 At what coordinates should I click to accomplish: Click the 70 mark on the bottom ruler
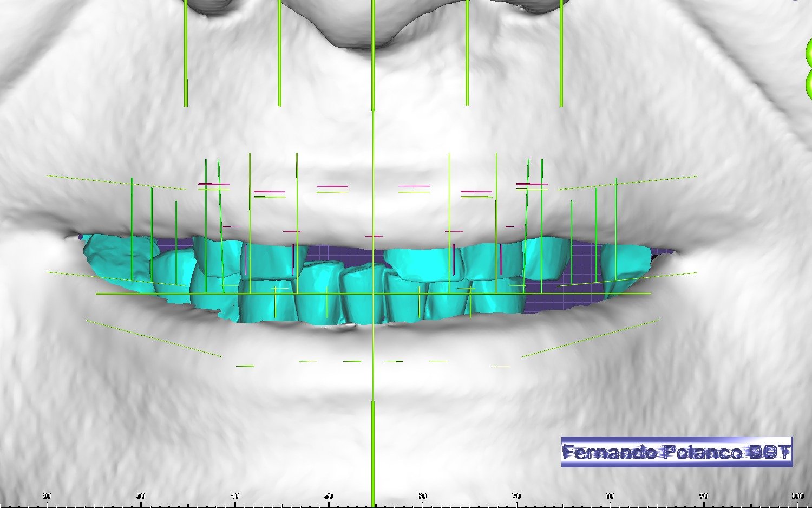516,496
